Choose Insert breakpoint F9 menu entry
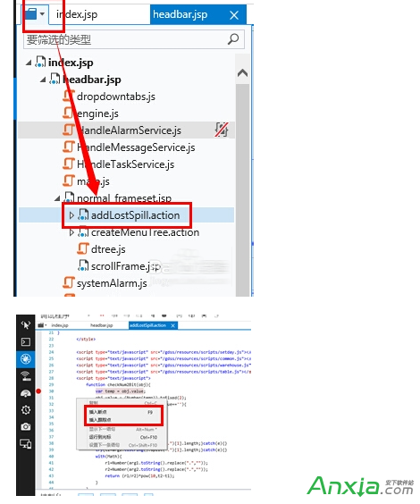 pyautogui.click(x=123, y=412)
